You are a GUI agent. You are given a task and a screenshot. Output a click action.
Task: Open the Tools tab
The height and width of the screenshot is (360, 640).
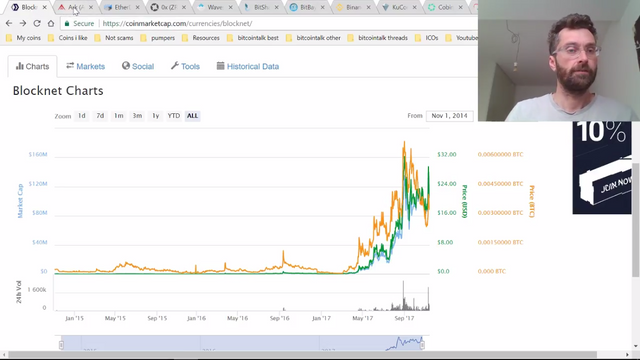coord(185,66)
